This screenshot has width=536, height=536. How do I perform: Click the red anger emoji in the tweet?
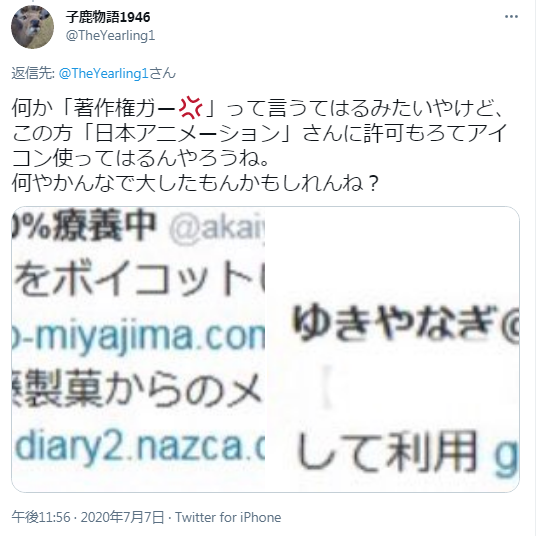[191, 107]
